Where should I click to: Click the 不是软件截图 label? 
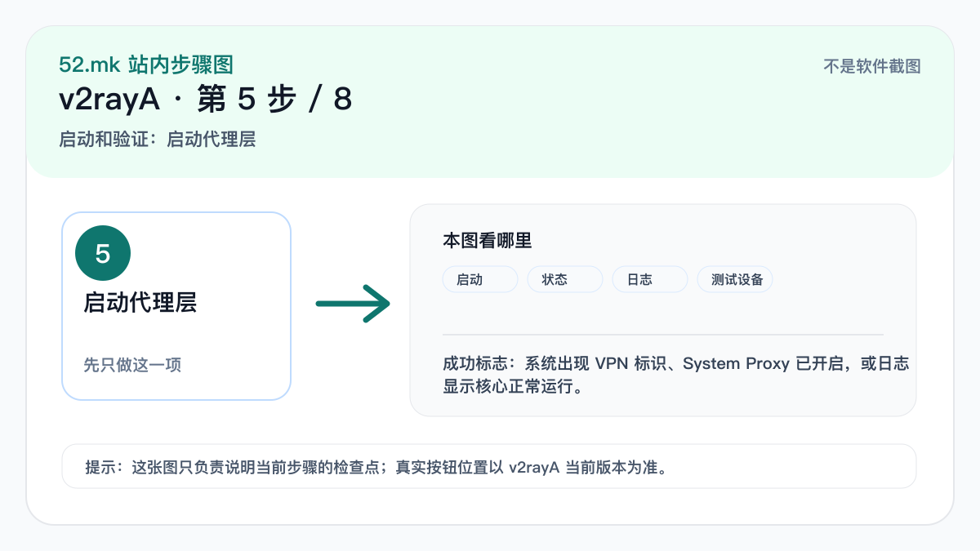tap(872, 67)
